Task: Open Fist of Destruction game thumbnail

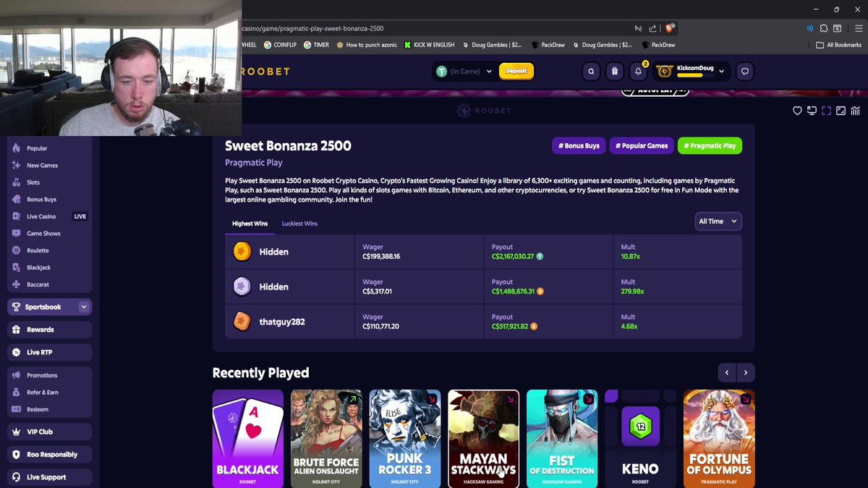Action: click(562, 439)
